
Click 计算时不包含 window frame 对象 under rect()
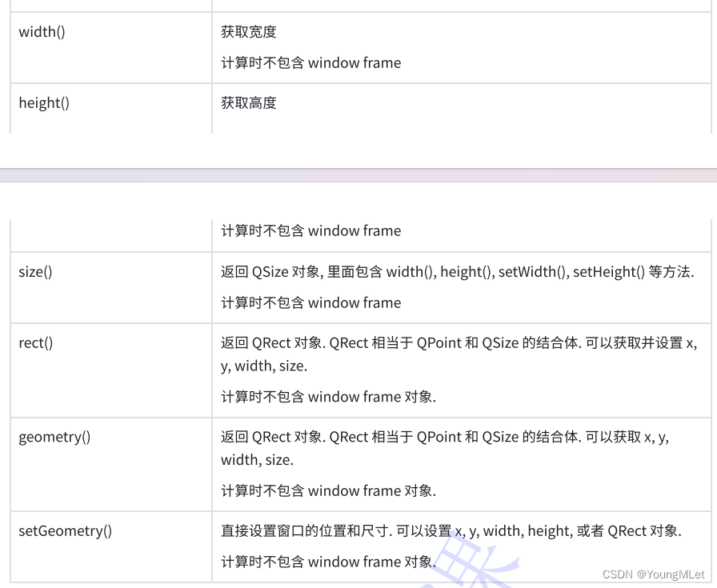click(328, 397)
